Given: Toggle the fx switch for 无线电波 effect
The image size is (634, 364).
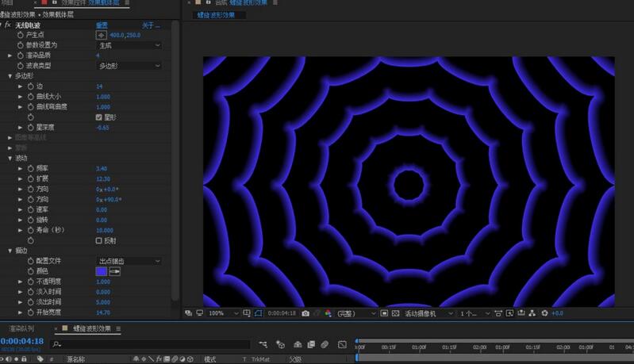Looking at the screenshot, I should click(x=8, y=25).
